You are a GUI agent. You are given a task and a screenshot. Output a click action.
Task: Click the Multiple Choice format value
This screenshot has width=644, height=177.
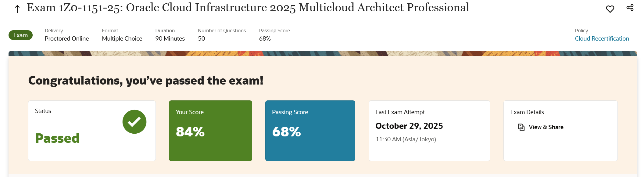click(122, 39)
